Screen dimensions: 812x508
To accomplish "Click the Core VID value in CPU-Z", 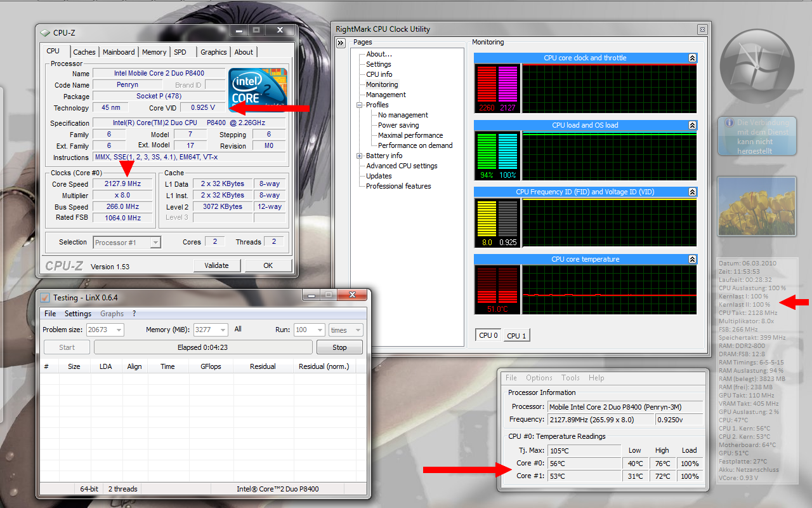I will coord(203,108).
